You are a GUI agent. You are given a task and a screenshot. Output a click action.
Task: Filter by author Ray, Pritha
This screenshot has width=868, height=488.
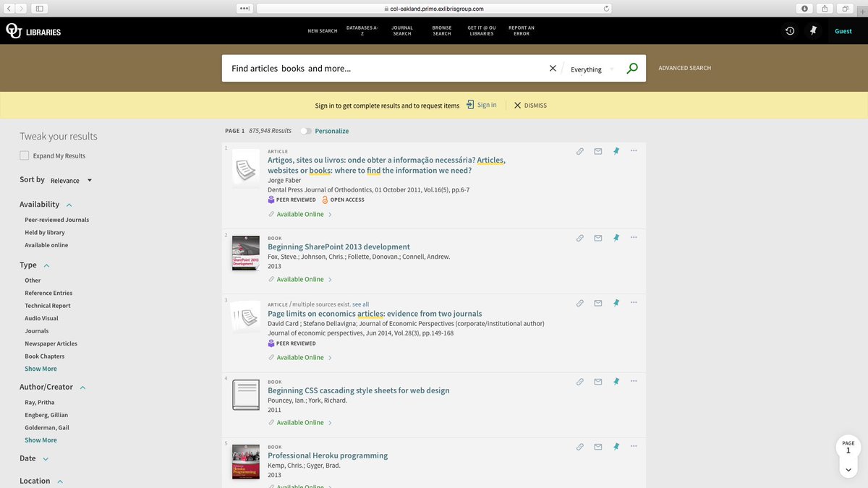(40, 403)
